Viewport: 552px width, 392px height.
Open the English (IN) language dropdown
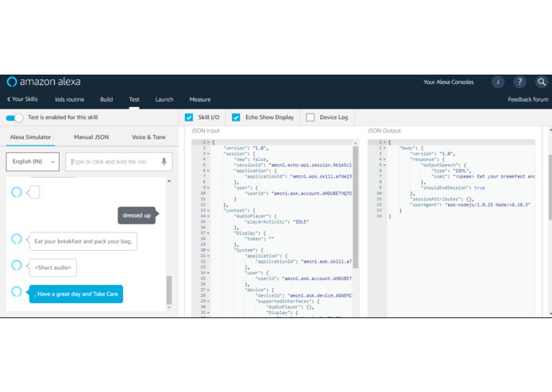(33, 162)
